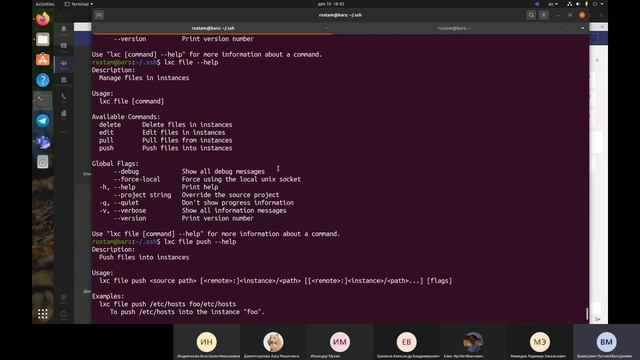
Task: Open Teams sidebar Teams icon
Action: tap(64, 63)
